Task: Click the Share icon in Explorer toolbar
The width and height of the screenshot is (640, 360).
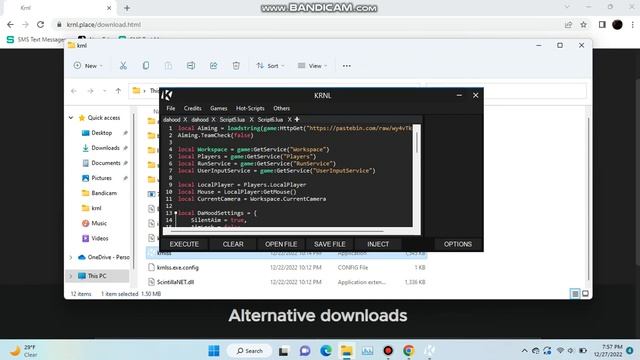Action: [213, 66]
